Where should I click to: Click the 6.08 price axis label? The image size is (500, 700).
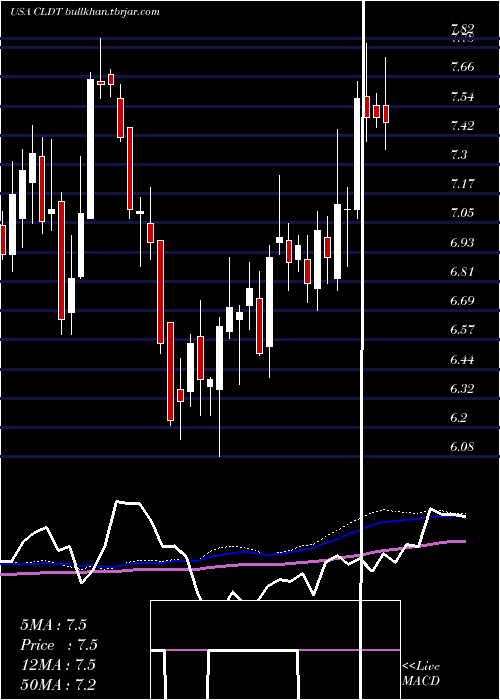(x=462, y=447)
